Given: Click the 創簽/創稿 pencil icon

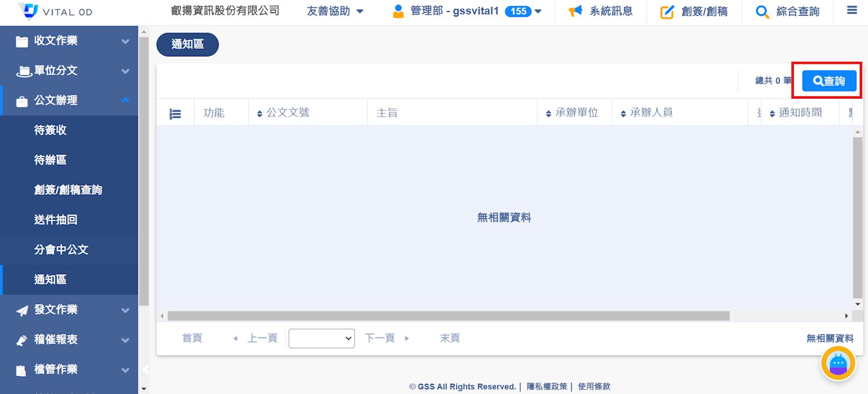Looking at the screenshot, I should click(667, 12).
